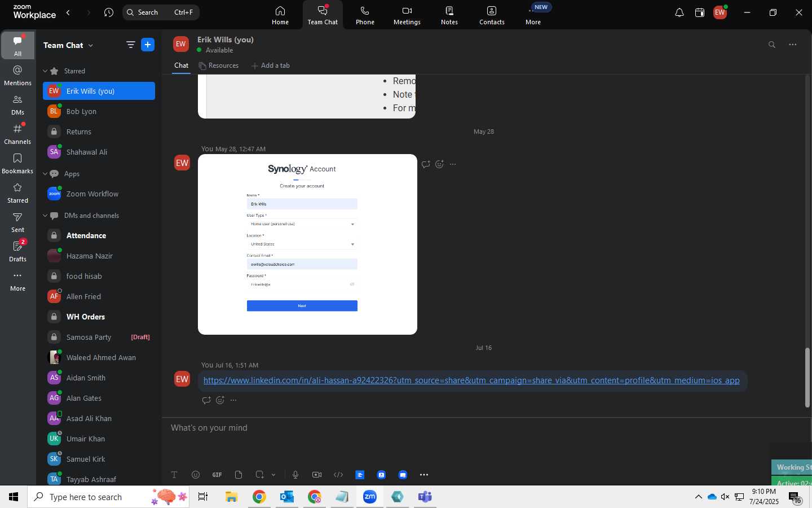Toggle the text formatting toolbar
The width and height of the screenshot is (812, 508).
click(174, 475)
